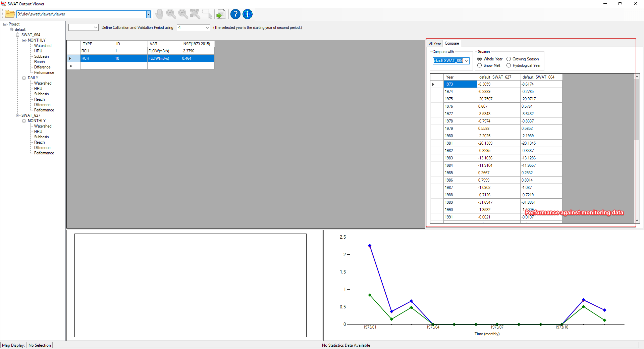Sort by the VAR column header
The width and height of the screenshot is (644, 349).
(x=164, y=44)
